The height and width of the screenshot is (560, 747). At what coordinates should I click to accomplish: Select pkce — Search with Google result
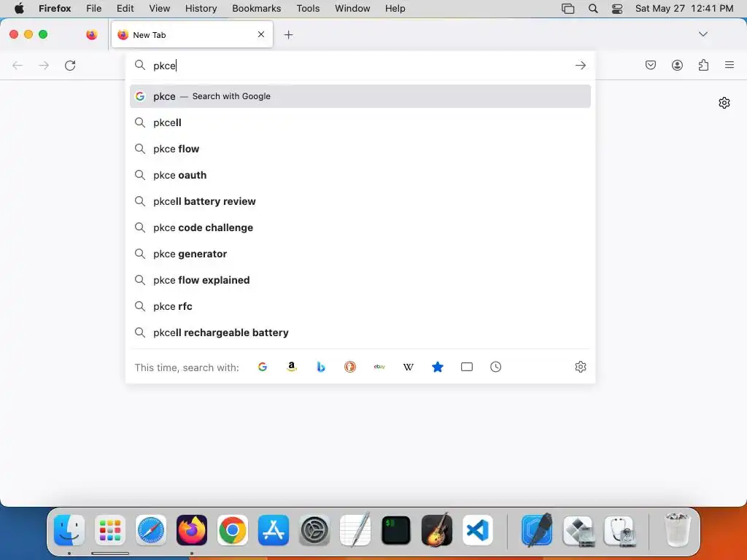(360, 96)
